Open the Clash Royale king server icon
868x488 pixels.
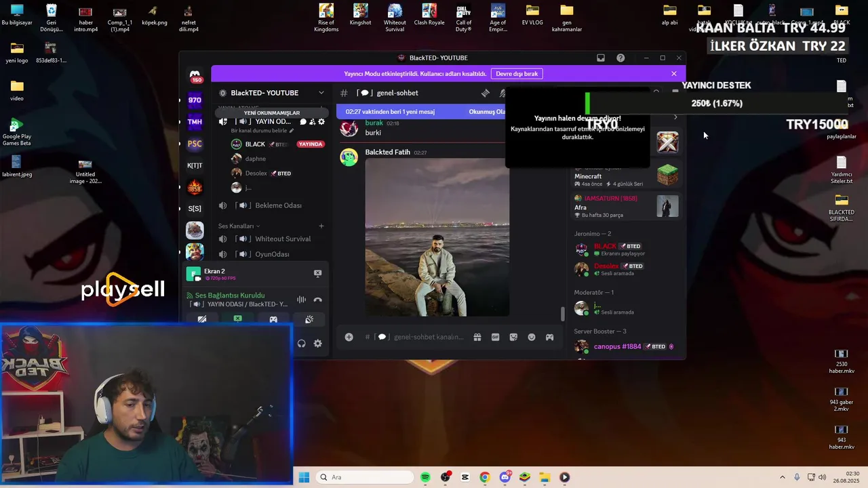point(195,251)
